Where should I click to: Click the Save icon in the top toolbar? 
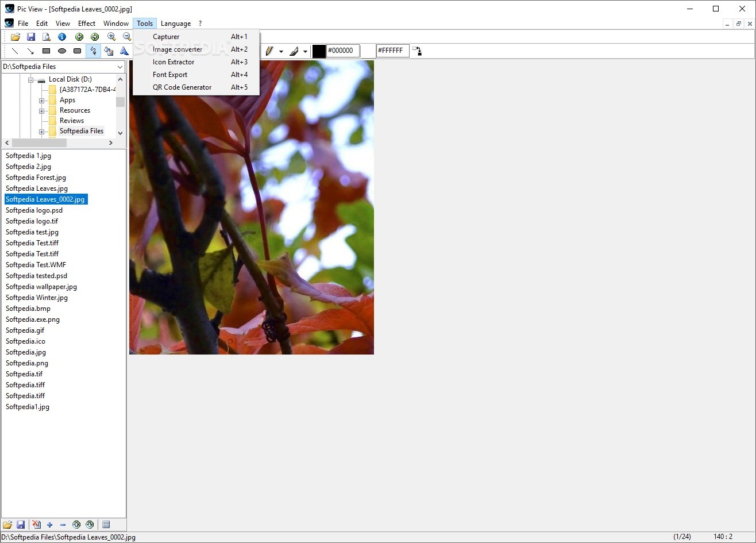(x=31, y=37)
